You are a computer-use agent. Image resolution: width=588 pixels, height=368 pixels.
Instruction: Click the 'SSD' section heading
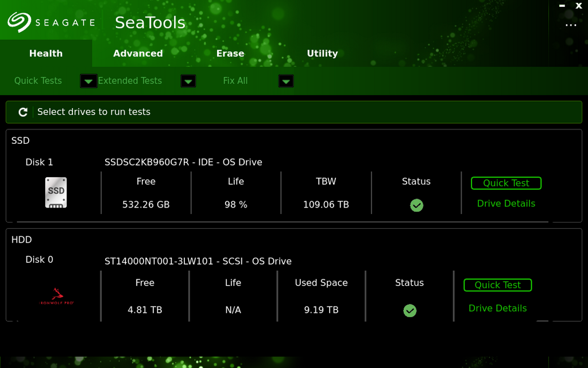pos(20,140)
